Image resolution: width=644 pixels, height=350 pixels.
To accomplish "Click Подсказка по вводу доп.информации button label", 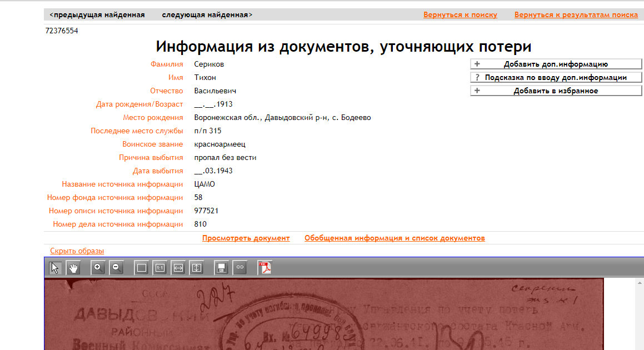I will coord(556,78).
